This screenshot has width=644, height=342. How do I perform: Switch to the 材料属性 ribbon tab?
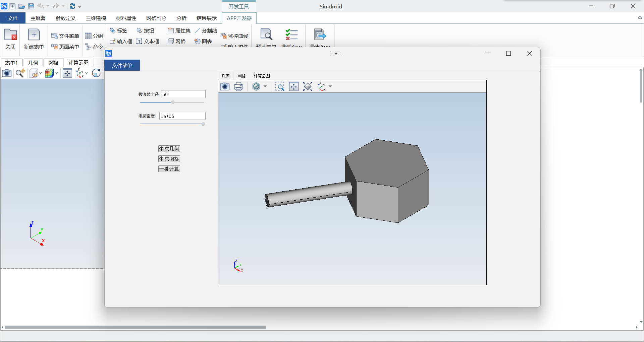[x=126, y=18]
